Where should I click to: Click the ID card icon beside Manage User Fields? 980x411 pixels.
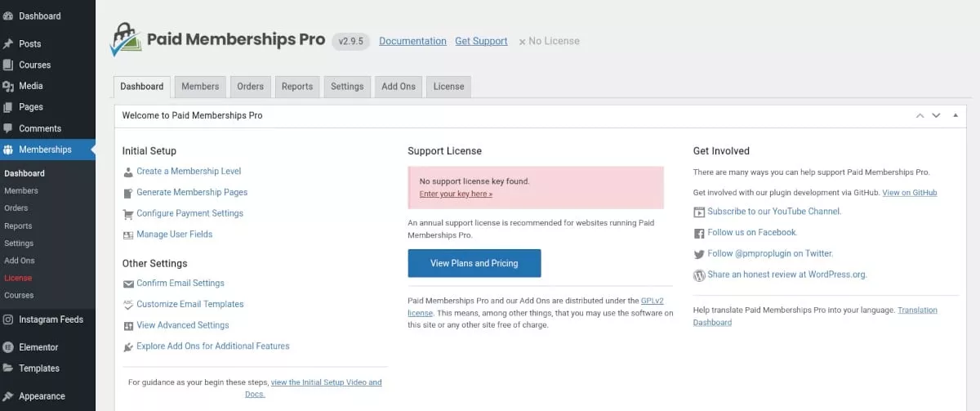click(x=128, y=235)
